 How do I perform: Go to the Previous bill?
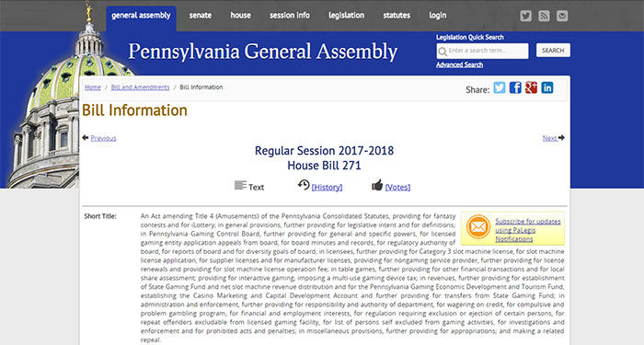click(x=103, y=138)
